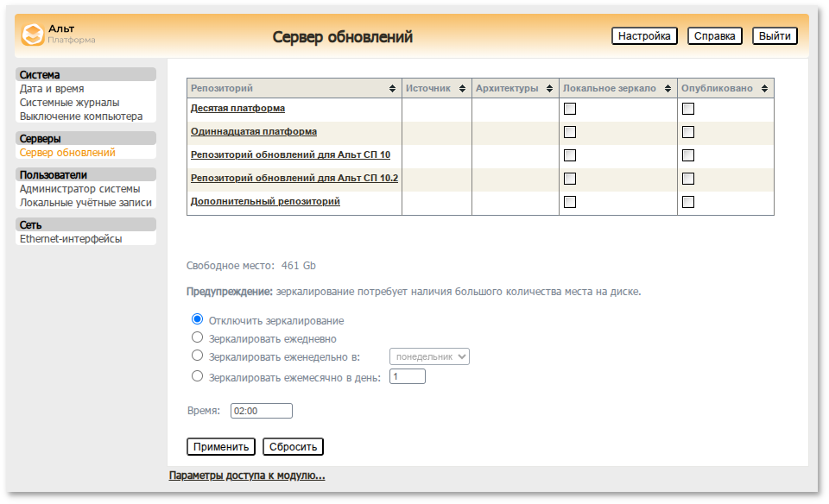Select Зеркалировать ежедневно option
The image size is (829, 504).
(197, 337)
